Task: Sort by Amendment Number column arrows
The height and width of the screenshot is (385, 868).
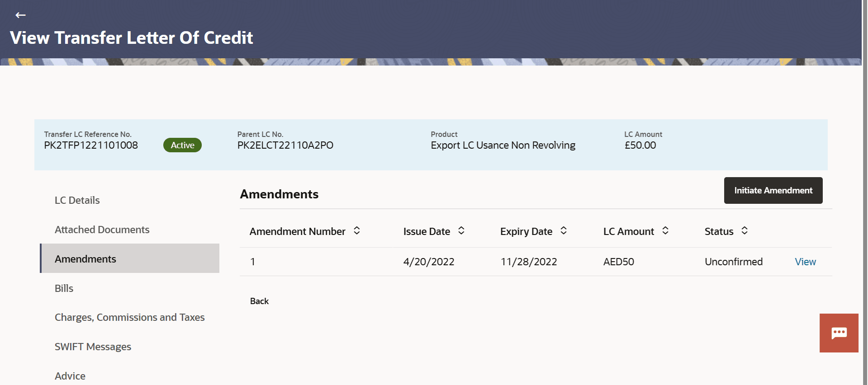Action: 357,231
